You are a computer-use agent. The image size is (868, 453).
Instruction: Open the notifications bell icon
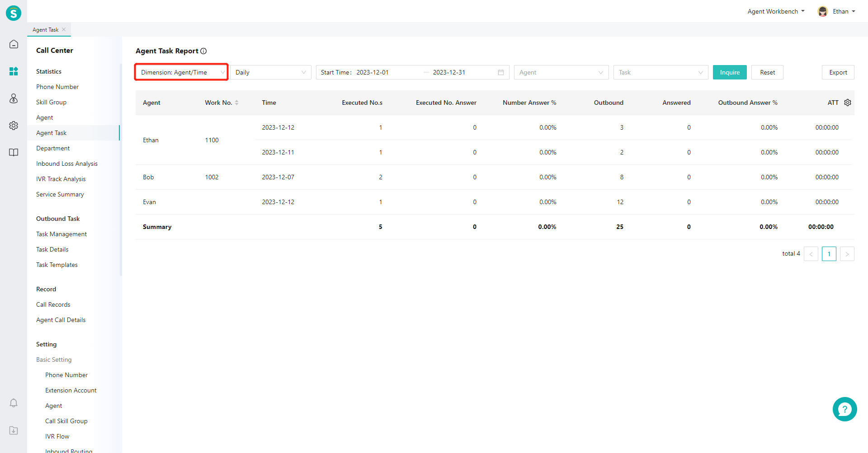[x=14, y=403]
